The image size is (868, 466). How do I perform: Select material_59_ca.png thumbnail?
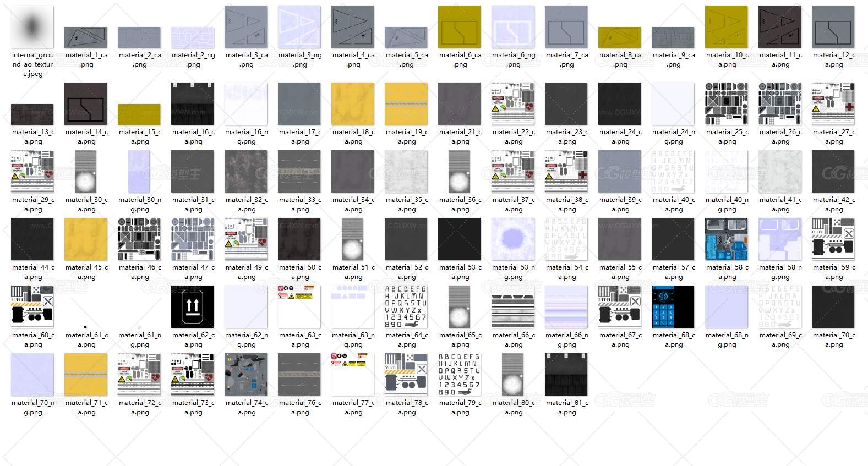click(833, 239)
